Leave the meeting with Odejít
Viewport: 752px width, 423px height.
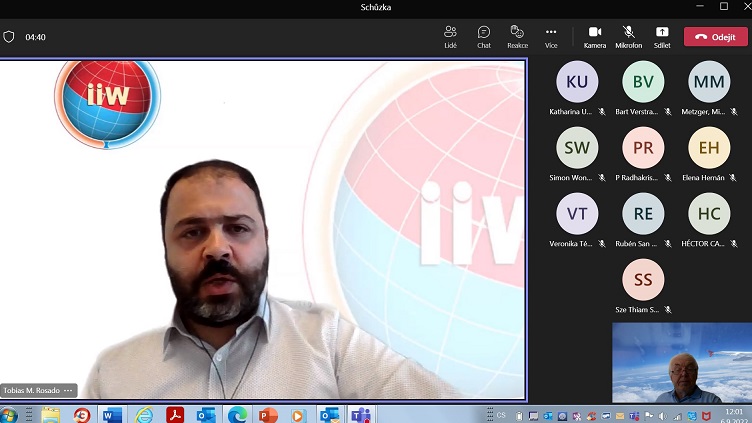coord(716,37)
